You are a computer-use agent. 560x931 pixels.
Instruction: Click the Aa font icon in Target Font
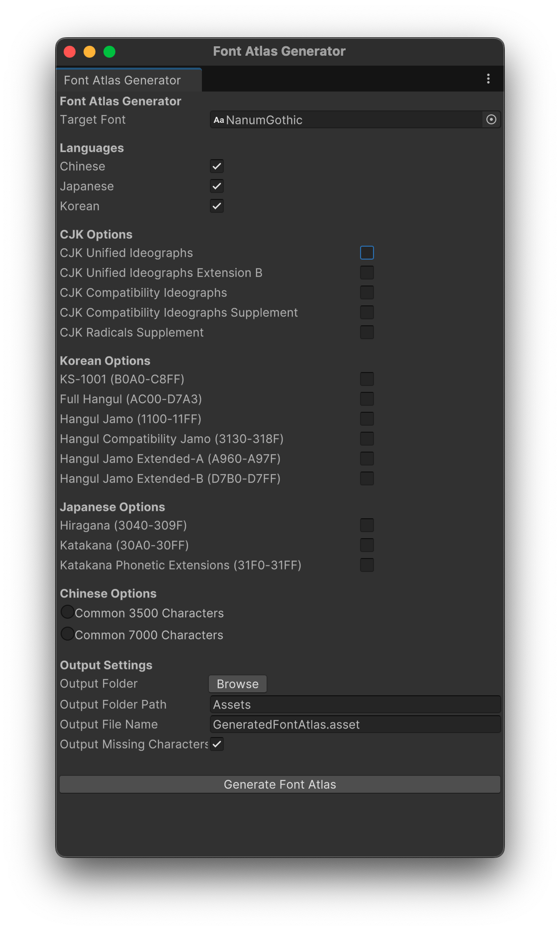pyautogui.click(x=219, y=120)
